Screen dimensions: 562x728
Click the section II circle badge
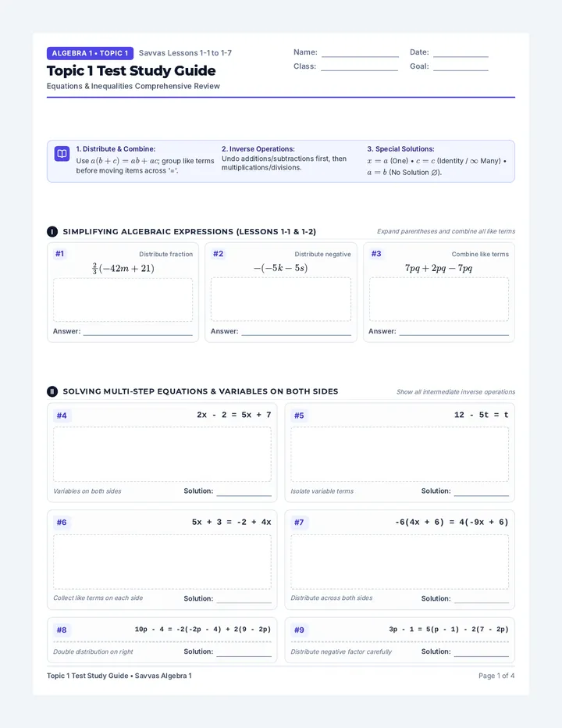pyautogui.click(x=52, y=392)
